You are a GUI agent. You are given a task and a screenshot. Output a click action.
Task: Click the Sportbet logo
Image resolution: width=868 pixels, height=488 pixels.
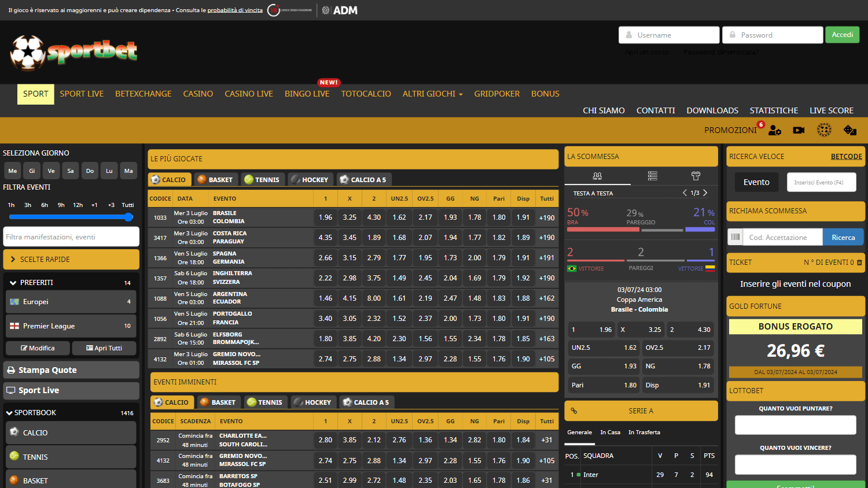click(x=74, y=53)
